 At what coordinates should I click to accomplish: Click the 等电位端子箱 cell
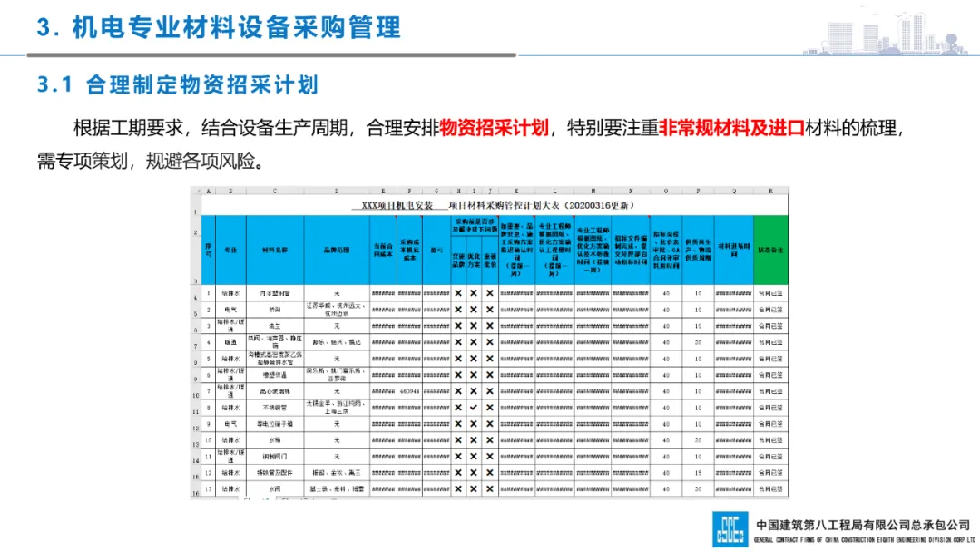[x=275, y=424]
